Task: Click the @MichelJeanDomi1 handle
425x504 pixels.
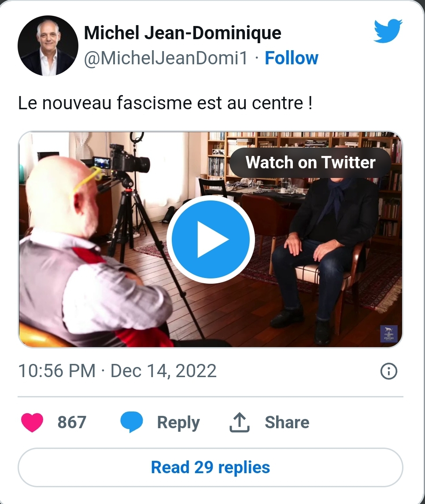Action: [166, 59]
